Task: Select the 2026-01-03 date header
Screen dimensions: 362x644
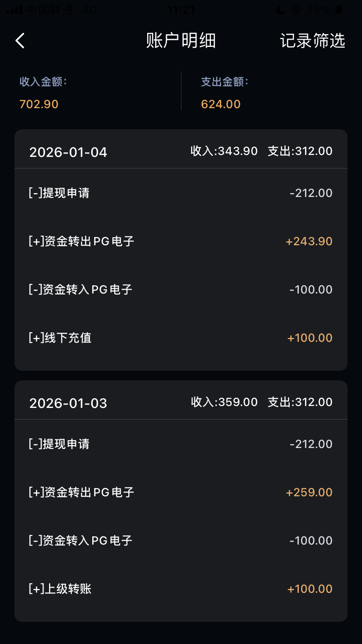Action: 68,403
